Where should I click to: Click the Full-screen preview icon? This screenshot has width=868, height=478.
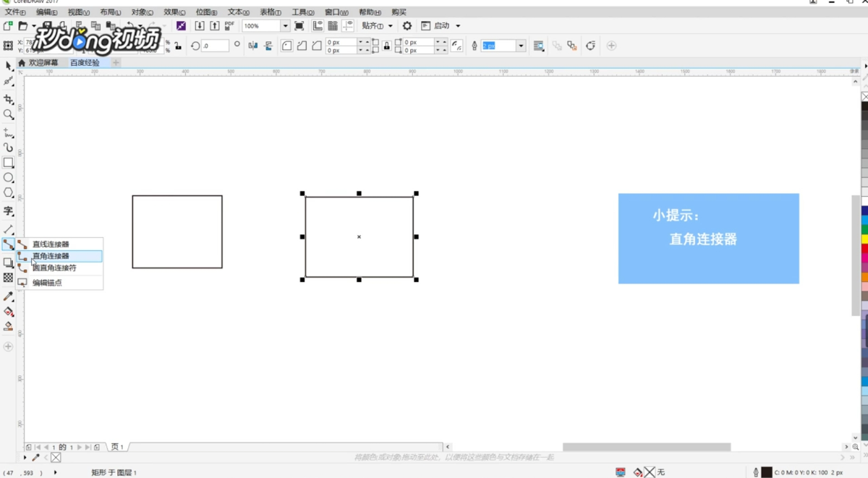(x=299, y=26)
